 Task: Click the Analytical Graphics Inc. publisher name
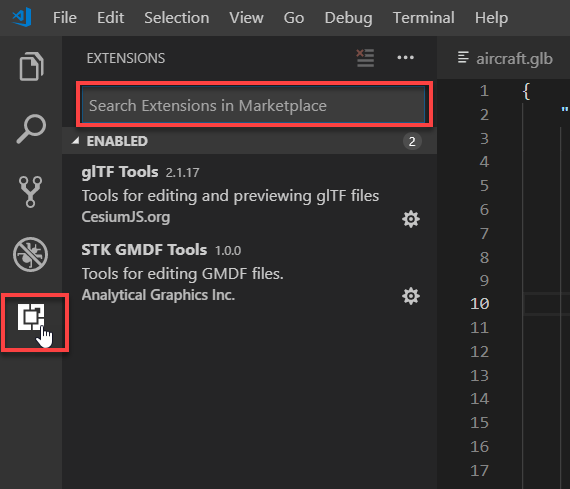click(158, 295)
